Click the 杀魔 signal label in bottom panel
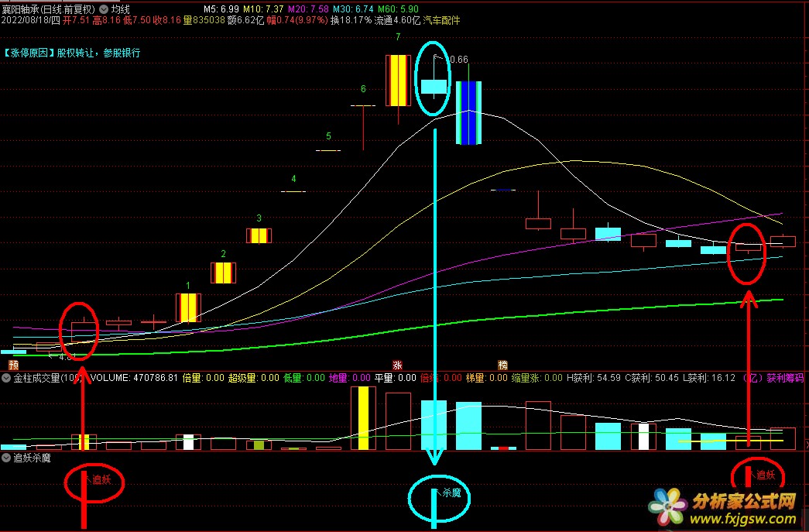Screen dimensions: 809x532 (x=452, y=493)
